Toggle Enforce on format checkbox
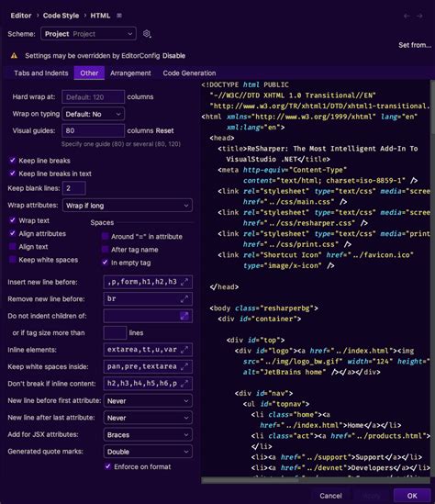The width and height of the screenshot is (435, 504). [x=108, y=466]
